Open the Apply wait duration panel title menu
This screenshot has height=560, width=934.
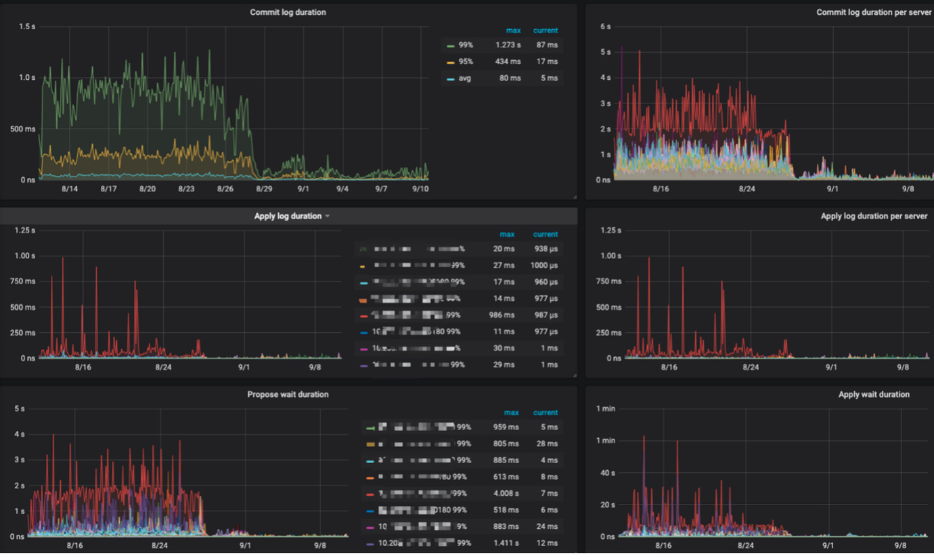[874, 394]
